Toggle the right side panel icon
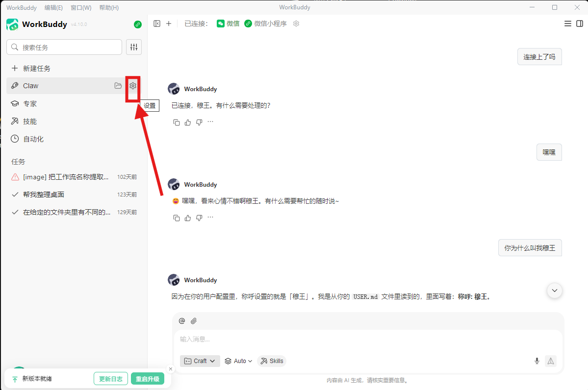The width and height of the screenshot is (588, 390). tap(580, 24)
